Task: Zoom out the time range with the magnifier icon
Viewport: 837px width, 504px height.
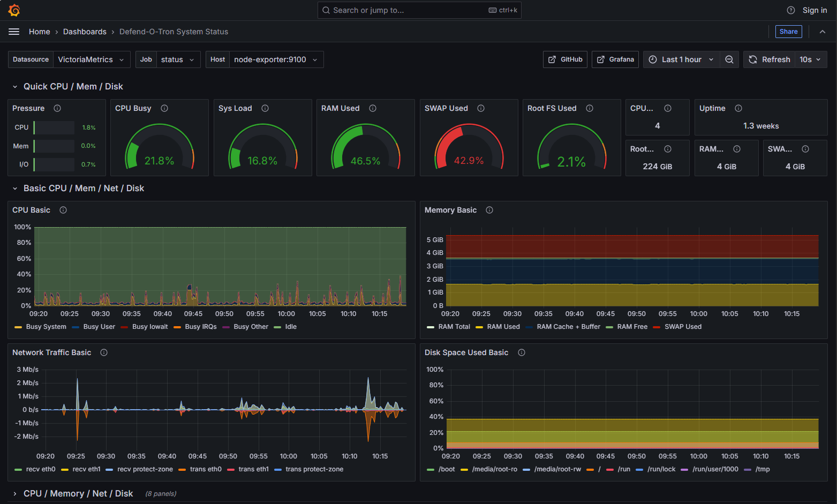Action: 729,59
